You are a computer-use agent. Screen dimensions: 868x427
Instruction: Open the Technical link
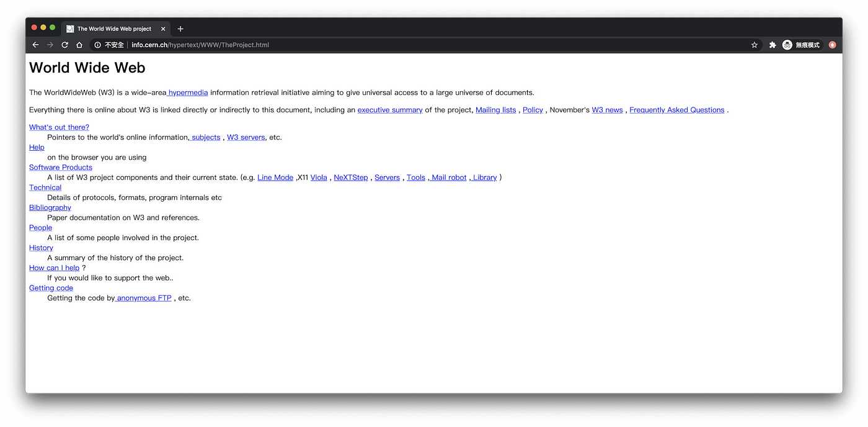pyautogui.click(x=45, y=187)
